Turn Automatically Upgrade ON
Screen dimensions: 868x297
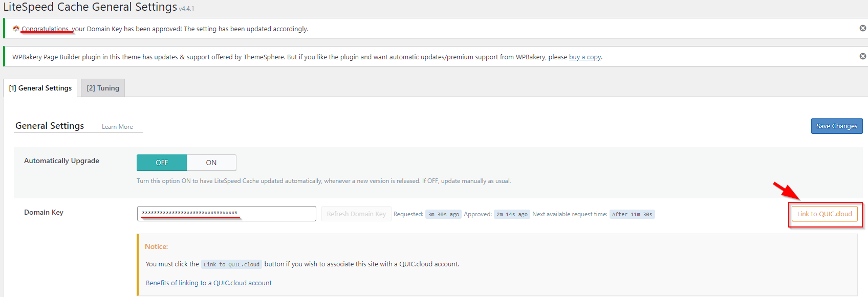pos(211,163)
